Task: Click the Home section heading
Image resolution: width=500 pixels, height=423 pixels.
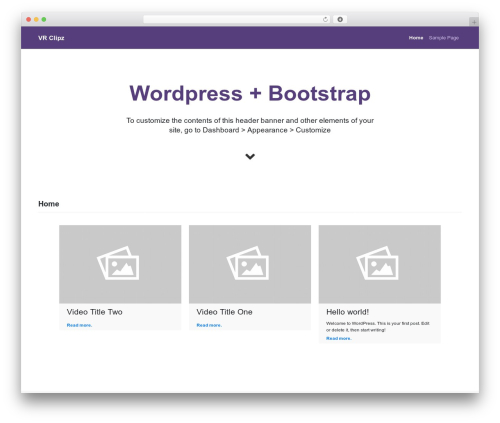Action: pyautogui.click(x=49, y=204)
